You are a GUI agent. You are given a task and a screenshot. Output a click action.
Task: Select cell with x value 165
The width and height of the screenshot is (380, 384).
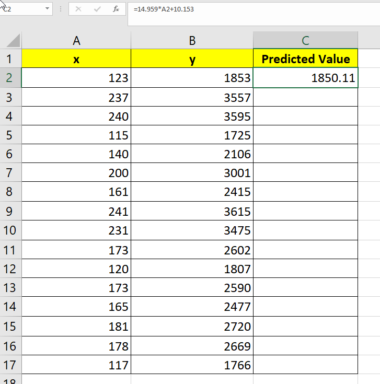76,306
